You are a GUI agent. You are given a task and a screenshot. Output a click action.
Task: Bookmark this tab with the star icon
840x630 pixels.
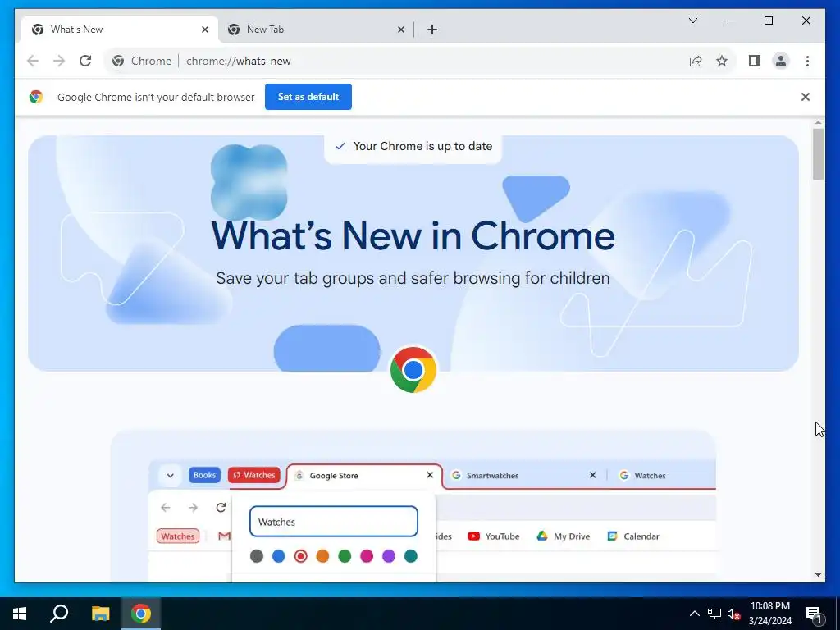pos(722,61)
